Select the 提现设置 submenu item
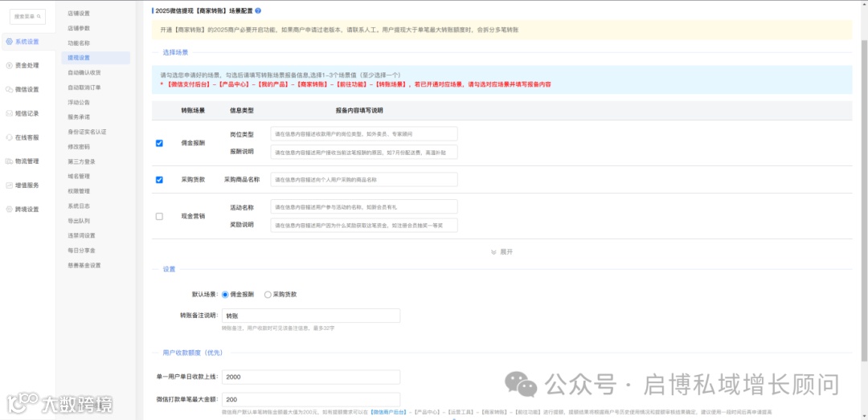Screen dimensions: 868x420 95,58
